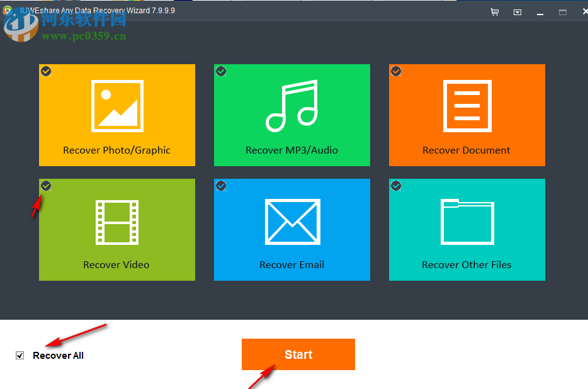Click the folder icon on Recover Other Files tile
The height and width of the screenshot is (389, 588).
pyautogui.click(x=466, y=222)
